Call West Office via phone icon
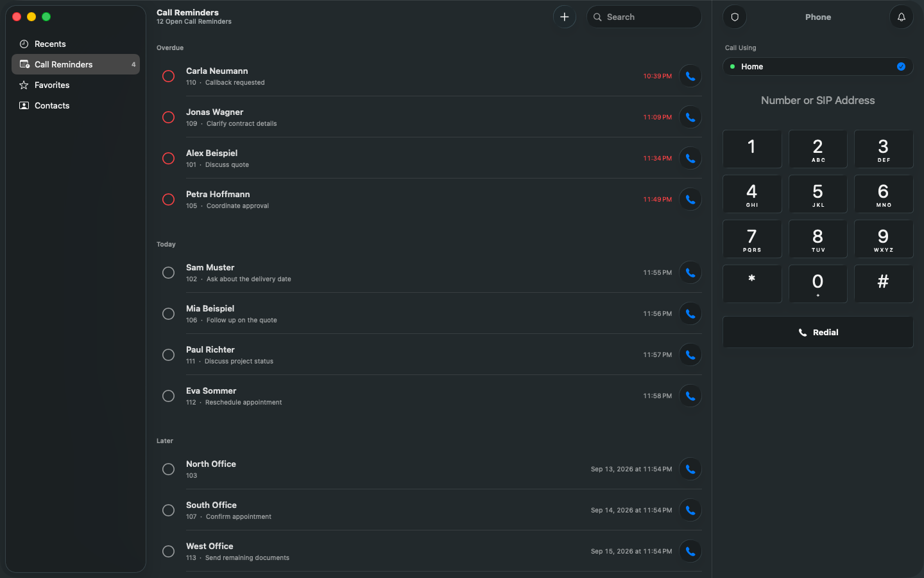 tap(690, 551)
